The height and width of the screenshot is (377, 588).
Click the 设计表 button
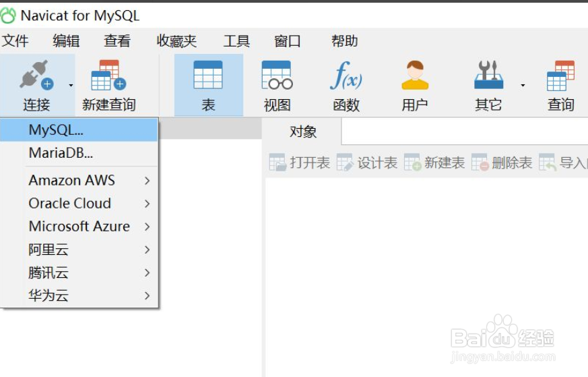point(367,163)
